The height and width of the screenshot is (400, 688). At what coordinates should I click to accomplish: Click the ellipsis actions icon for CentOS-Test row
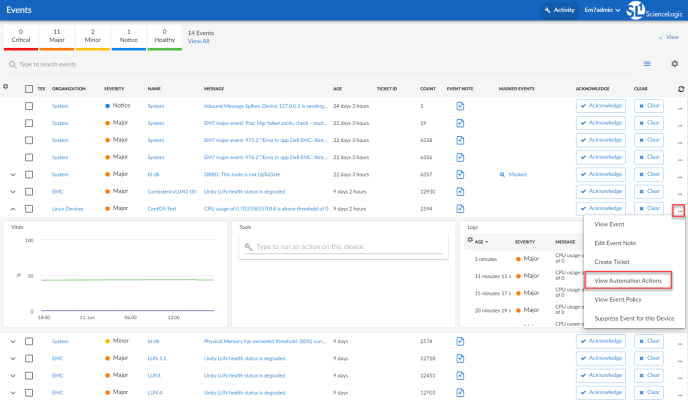pos(679,209)
